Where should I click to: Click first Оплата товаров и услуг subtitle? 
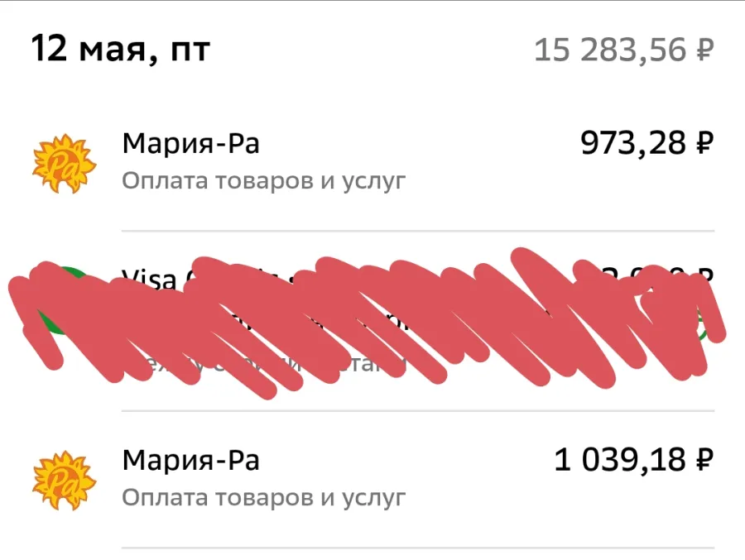pyautogui.click(x=264, y=181)
